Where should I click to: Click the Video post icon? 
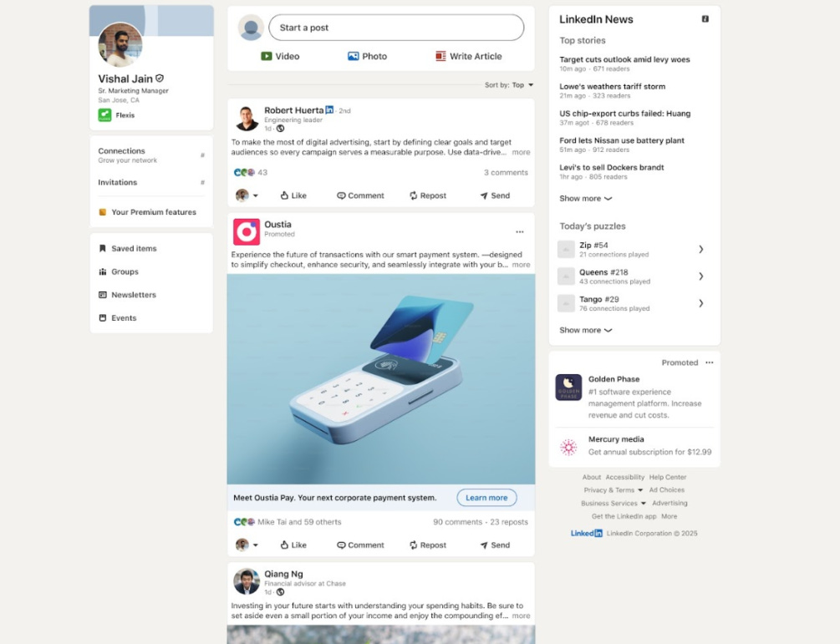coord(267,56)
